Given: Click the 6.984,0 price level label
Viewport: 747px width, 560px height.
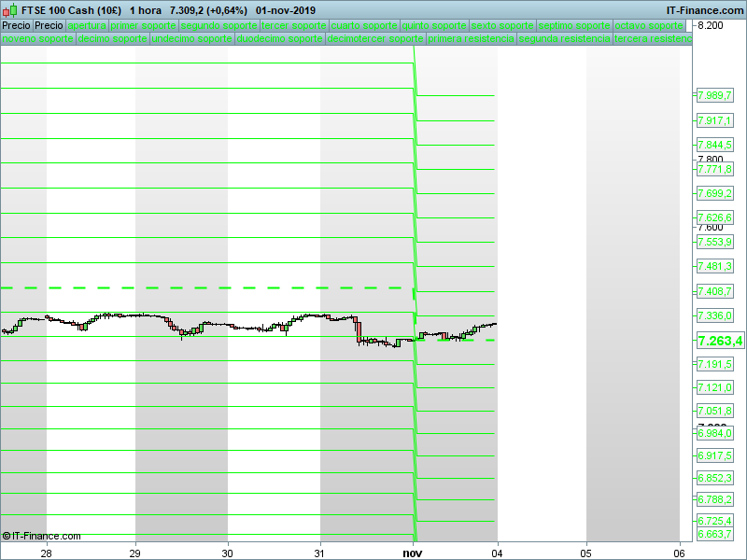Looking at the screenshot, I should click(x=714, y=433).
